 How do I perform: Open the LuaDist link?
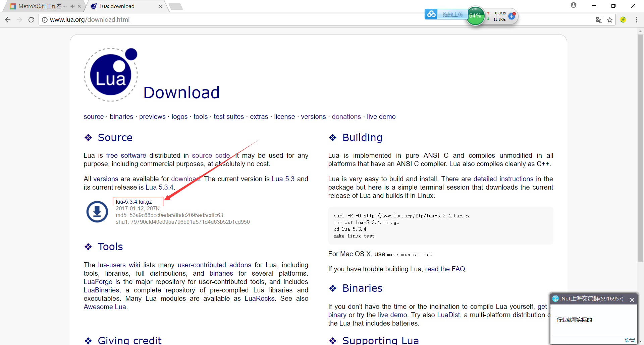click(448, 315)
